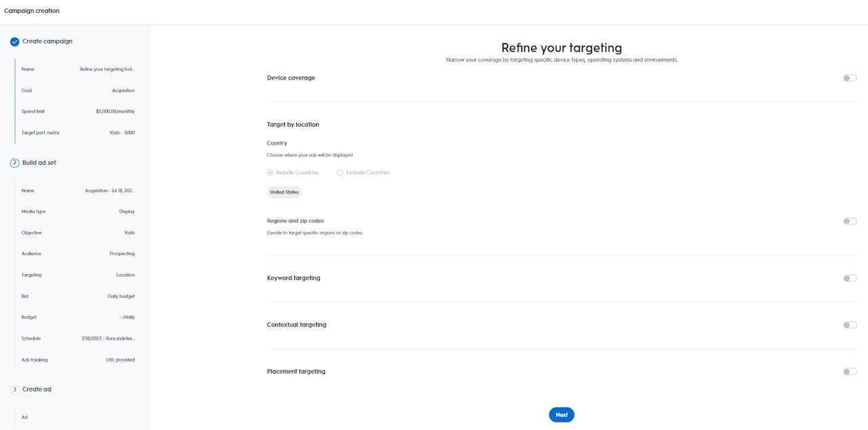Select the Include Countries radio option
The height and width of the screenshot is (430, 868).
tap(271, 172)
